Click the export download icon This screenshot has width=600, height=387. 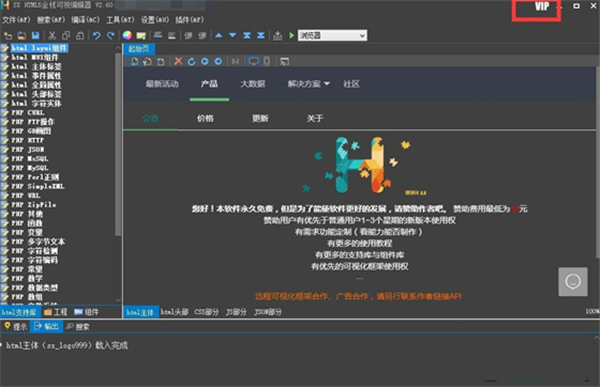(x=277, y=36)
